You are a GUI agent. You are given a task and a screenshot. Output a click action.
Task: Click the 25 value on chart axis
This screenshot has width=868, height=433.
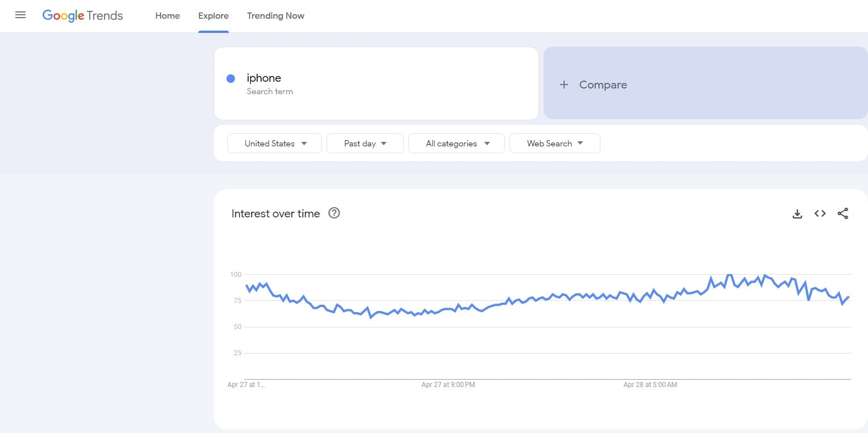click(x=237, y=353)
